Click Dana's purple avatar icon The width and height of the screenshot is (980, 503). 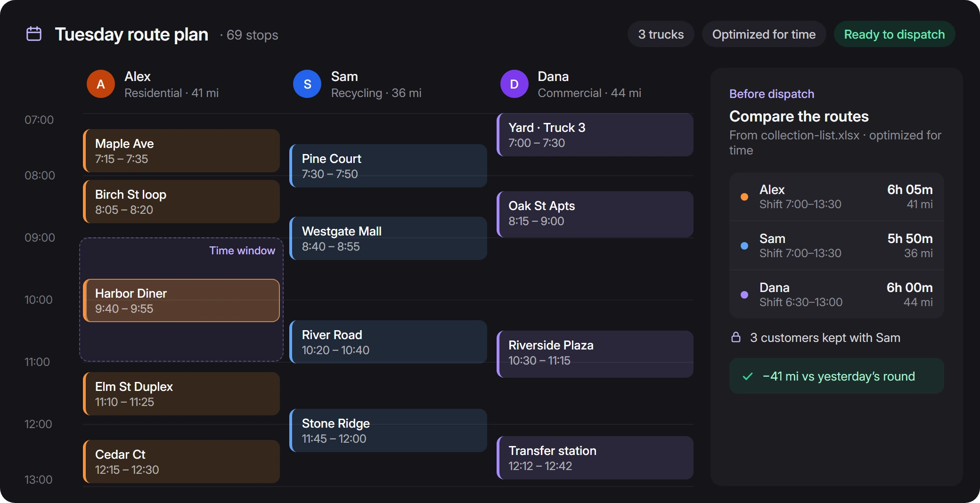[x=514, y=84]
